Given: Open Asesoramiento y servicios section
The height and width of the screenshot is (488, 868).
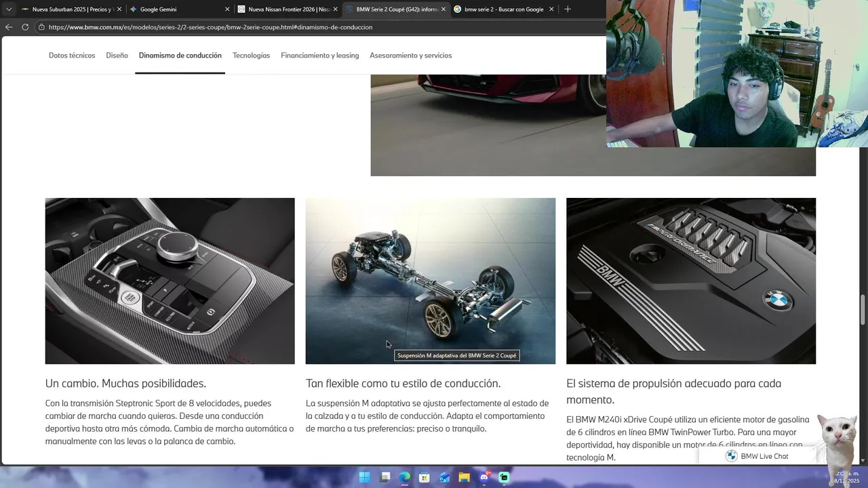Looking at the screenshot, I should coord(411,56).
